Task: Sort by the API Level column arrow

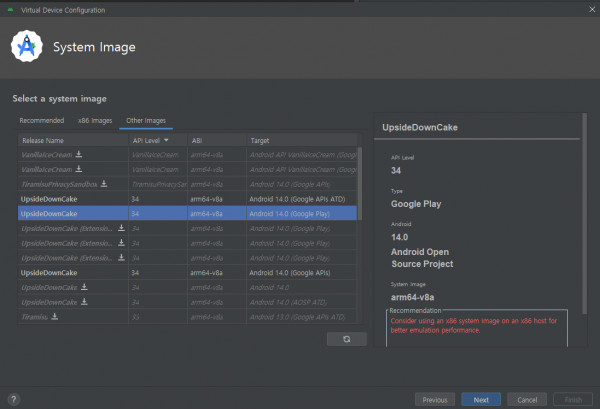Action: (166, 140)
